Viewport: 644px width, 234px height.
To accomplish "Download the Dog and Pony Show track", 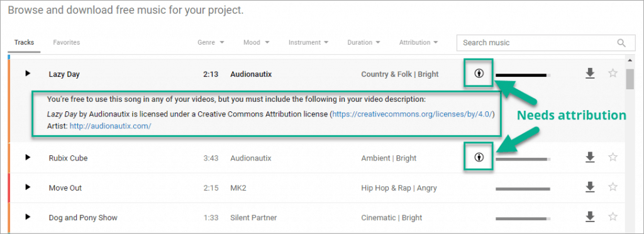I will (x=590, y=217).
